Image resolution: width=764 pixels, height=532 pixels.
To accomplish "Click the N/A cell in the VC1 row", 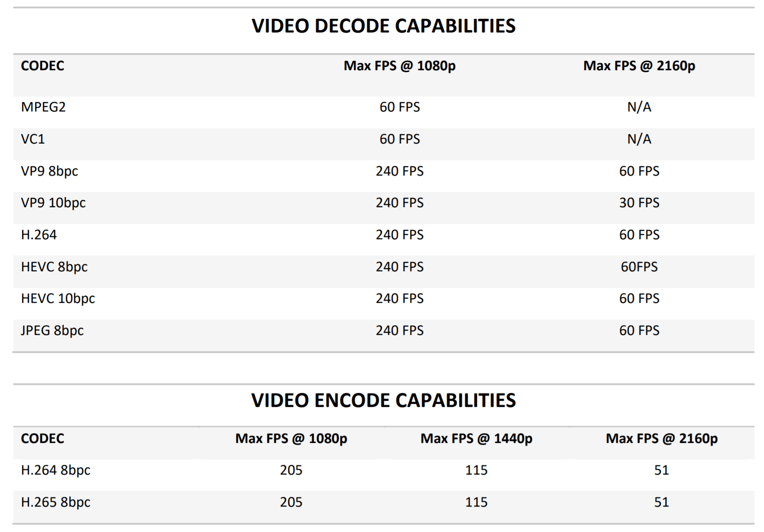I will coord(639,139).
